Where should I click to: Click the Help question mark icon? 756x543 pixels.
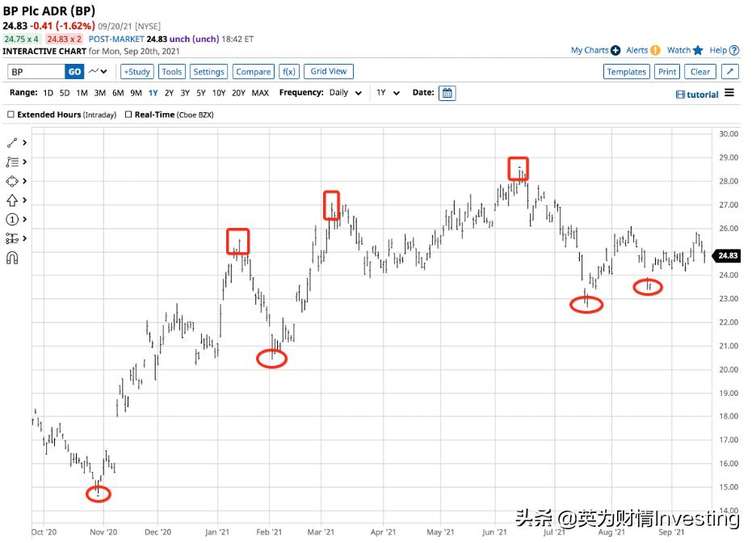[x=734, y=50]
